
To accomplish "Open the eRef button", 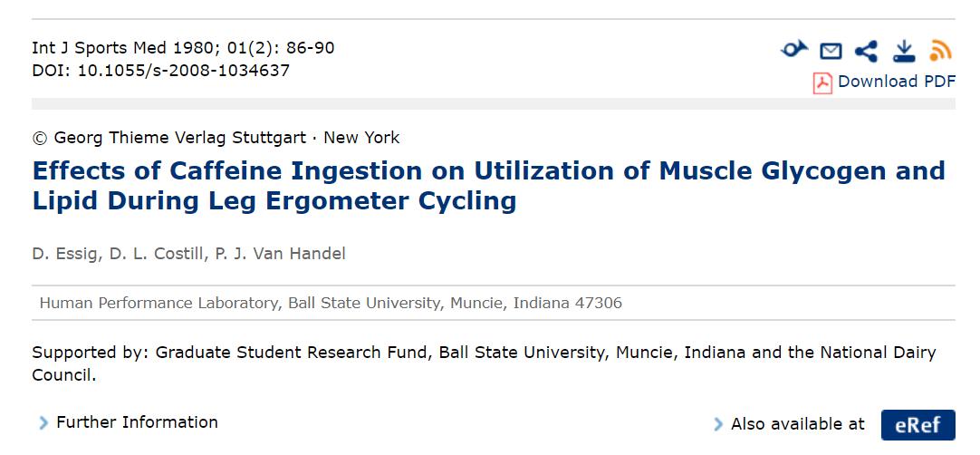I will click(x=918, y=425).
